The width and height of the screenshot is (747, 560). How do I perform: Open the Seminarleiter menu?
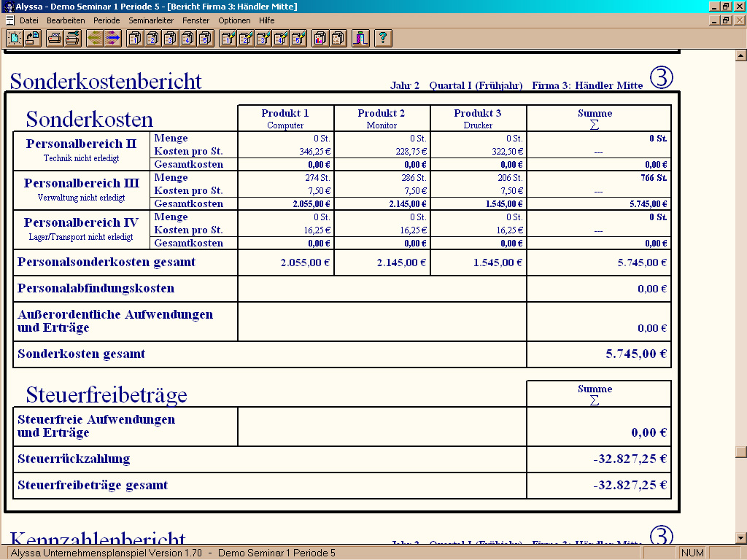click(x=151, y=20)
